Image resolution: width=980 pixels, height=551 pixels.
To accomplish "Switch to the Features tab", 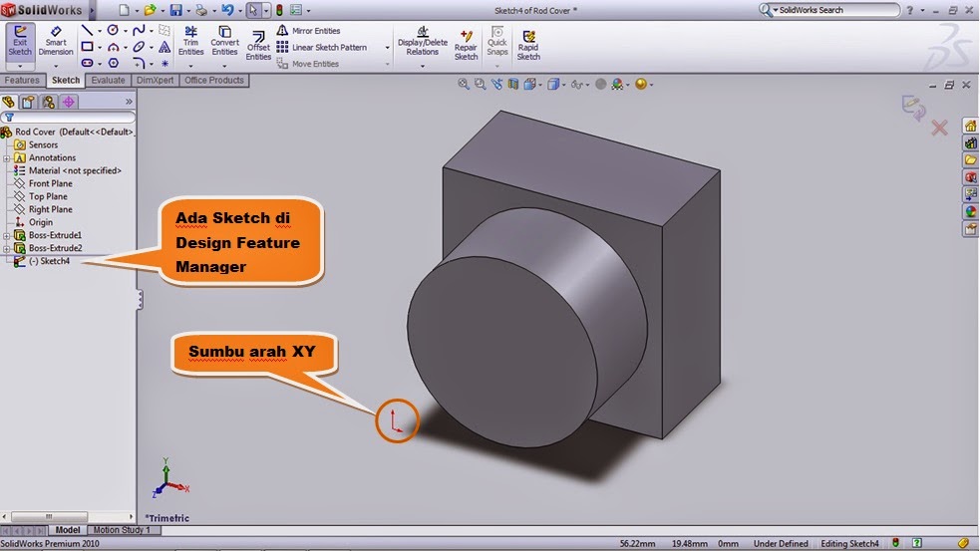I will tap(22, 81).
